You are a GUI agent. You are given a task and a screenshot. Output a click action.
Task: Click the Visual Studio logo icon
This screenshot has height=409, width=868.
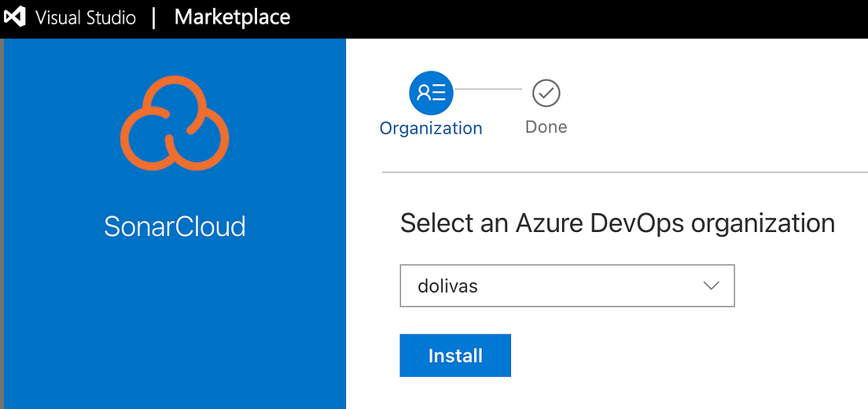pyautogui.click(x=14, y=17)
